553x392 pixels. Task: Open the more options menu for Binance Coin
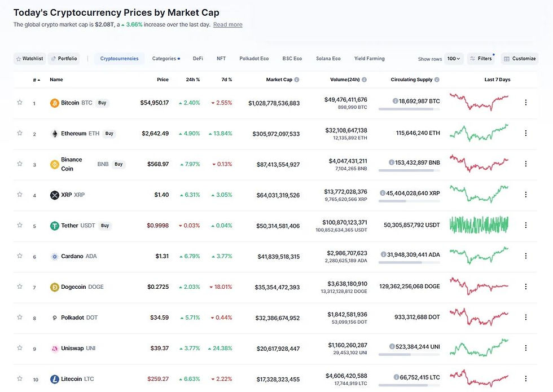pos(525,164)
